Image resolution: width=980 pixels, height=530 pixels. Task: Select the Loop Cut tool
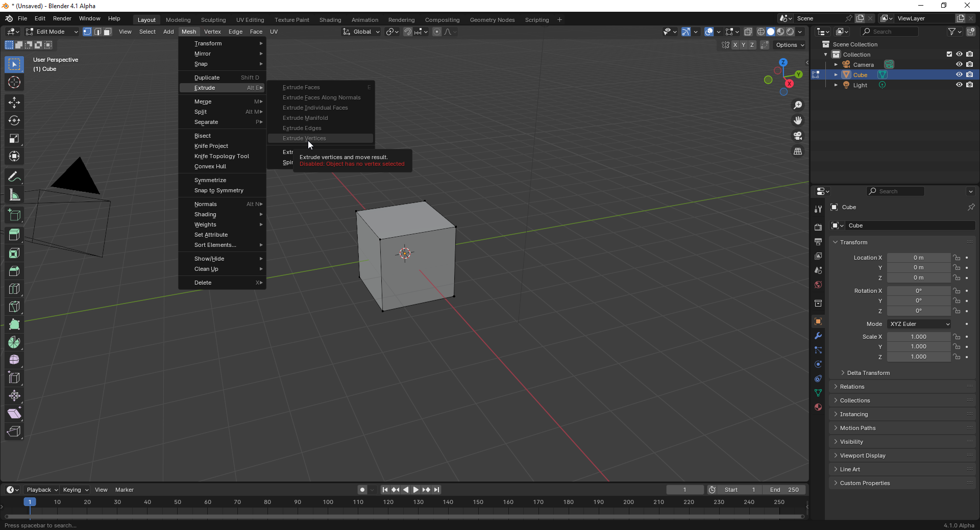tap(14, 289)
